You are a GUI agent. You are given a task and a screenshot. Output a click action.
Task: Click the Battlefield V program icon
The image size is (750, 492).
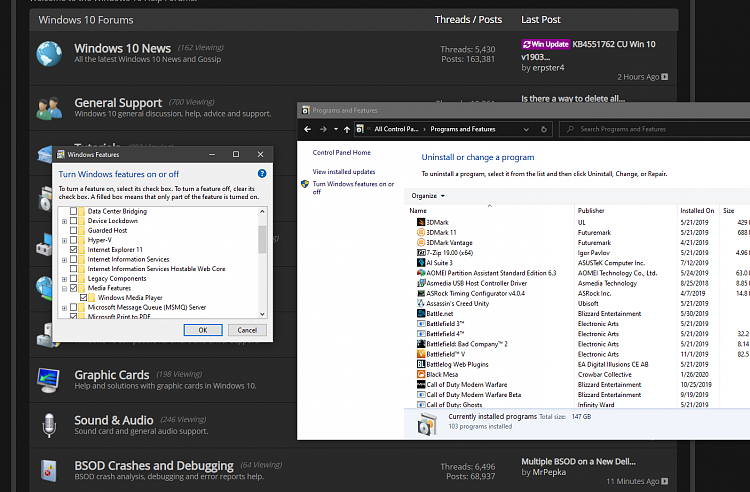click(x=421, y=354)
